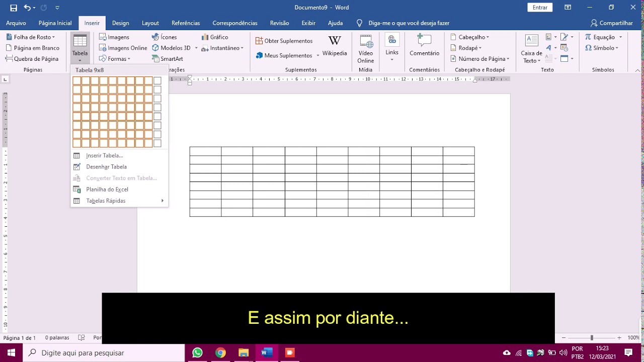Screen dimensions: 644x362
Task: Switch to the Layout tab
Action: [x=150, y=23]
